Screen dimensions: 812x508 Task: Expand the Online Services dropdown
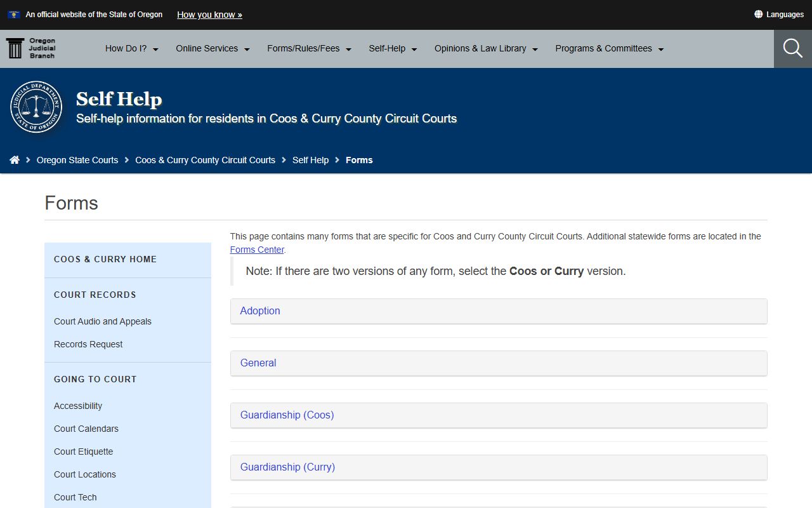213,48
